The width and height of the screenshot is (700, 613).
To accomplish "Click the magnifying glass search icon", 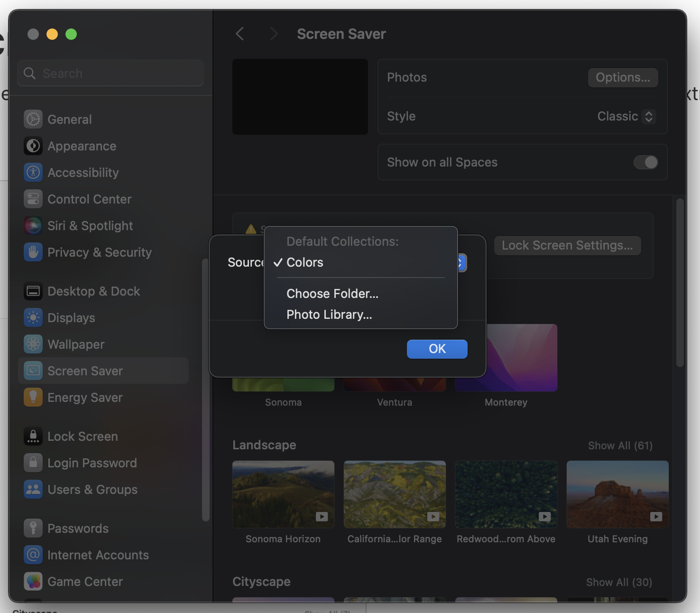I will (30, 74).
